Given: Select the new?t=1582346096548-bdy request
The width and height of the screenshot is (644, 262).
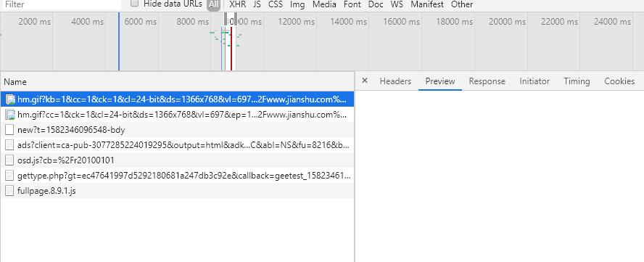Looking at the screenshot, I should pos(177,130).
